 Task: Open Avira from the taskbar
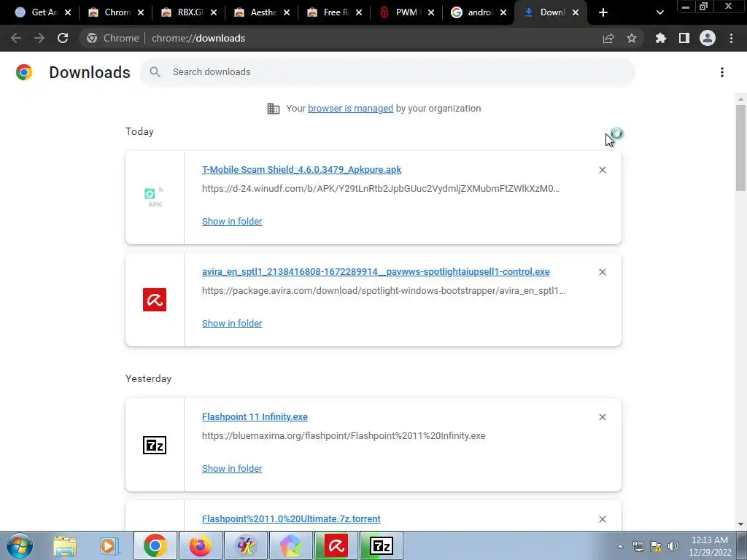coord(336,545)
